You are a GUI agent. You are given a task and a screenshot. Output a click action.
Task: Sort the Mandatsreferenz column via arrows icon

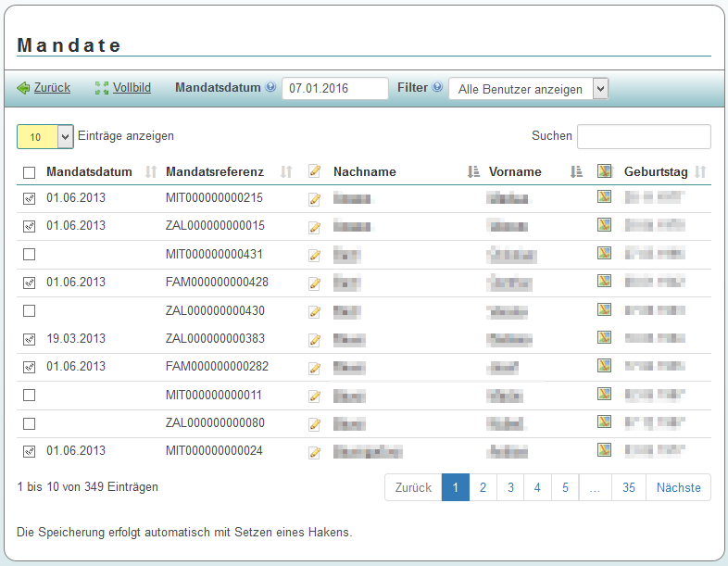coord(286,171)
